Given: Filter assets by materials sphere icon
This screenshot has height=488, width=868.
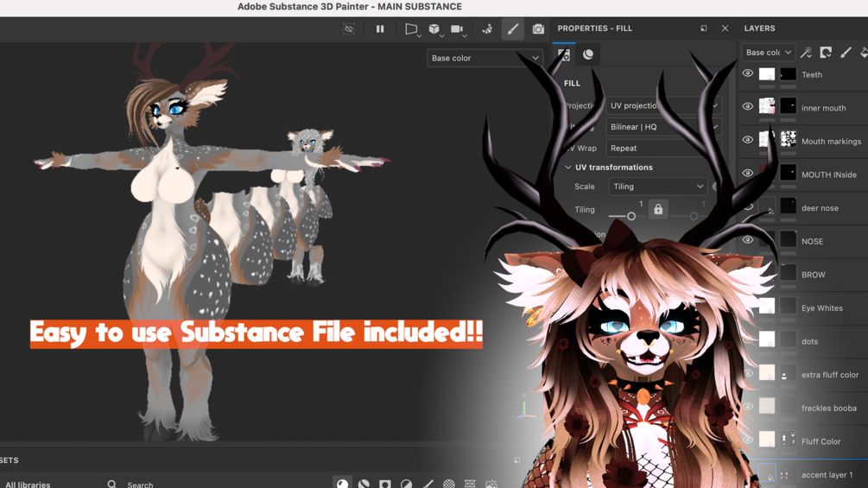Looking at the screenshot, I should tap(343, 483).
